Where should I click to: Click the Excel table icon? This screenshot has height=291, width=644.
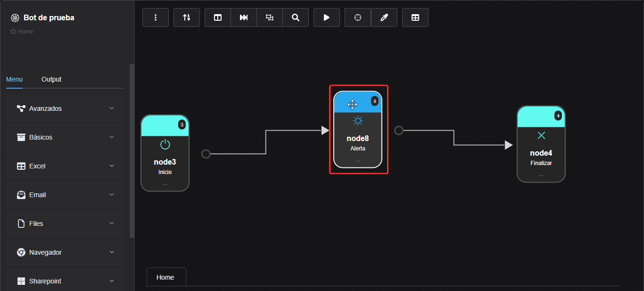click(x=21, y=166)
